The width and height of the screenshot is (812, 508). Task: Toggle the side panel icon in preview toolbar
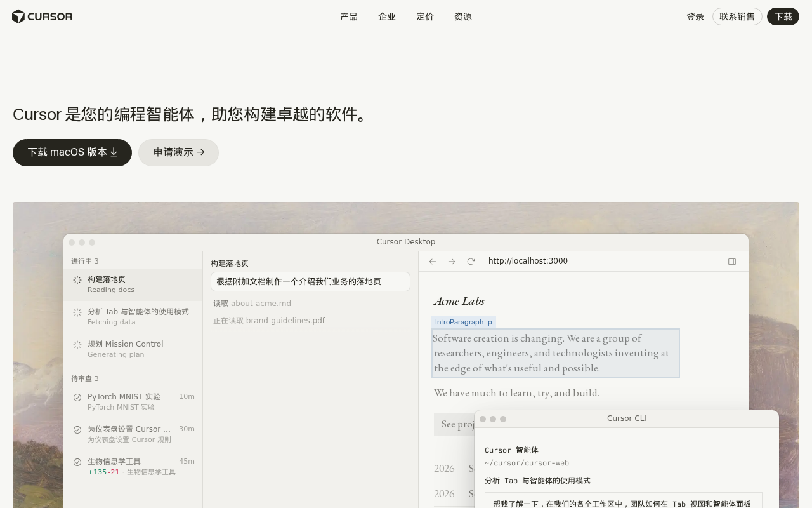732,261
